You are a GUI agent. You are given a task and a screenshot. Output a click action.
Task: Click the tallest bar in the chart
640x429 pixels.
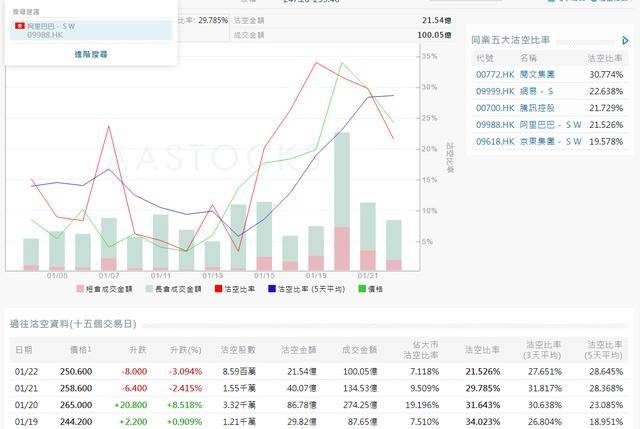pyautogui.click(x=342, y=201)
